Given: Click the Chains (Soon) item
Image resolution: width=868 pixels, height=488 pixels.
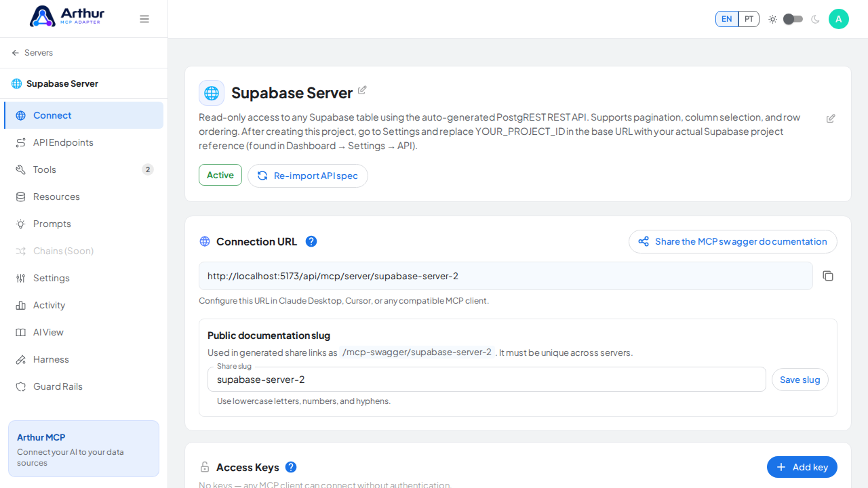Looking at the screenshot, I should click(83, 251).
